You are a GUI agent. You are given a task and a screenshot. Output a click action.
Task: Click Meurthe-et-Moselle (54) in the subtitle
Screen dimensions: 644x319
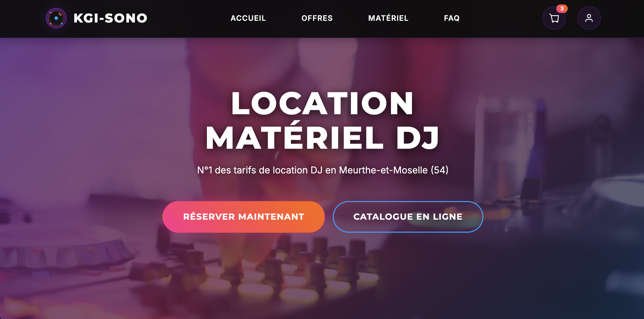point(393,170)
